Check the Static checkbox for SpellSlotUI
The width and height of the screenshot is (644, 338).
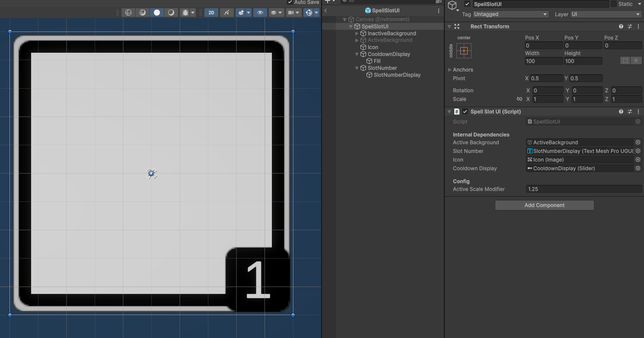click(613, 4)
